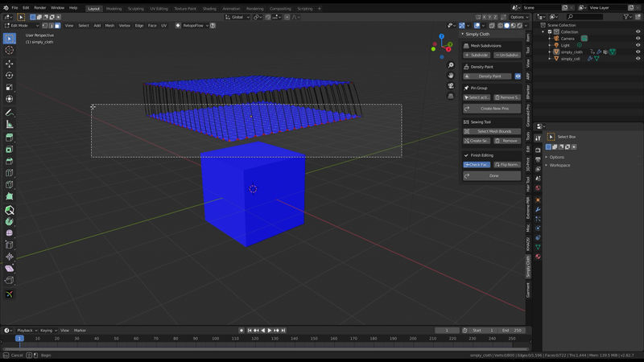
Task: Open the Edit Mode dropdown
Action: [x=22, y=26]
